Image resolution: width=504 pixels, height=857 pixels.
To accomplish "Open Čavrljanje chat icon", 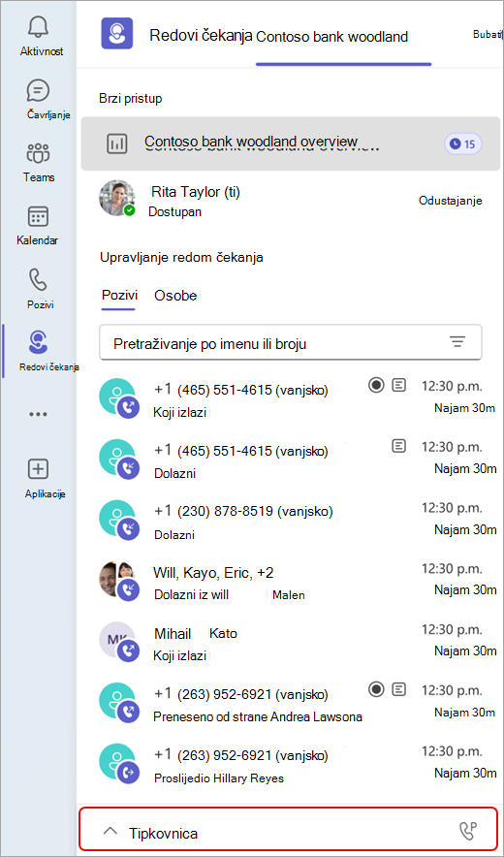I will tap(38, 91).
